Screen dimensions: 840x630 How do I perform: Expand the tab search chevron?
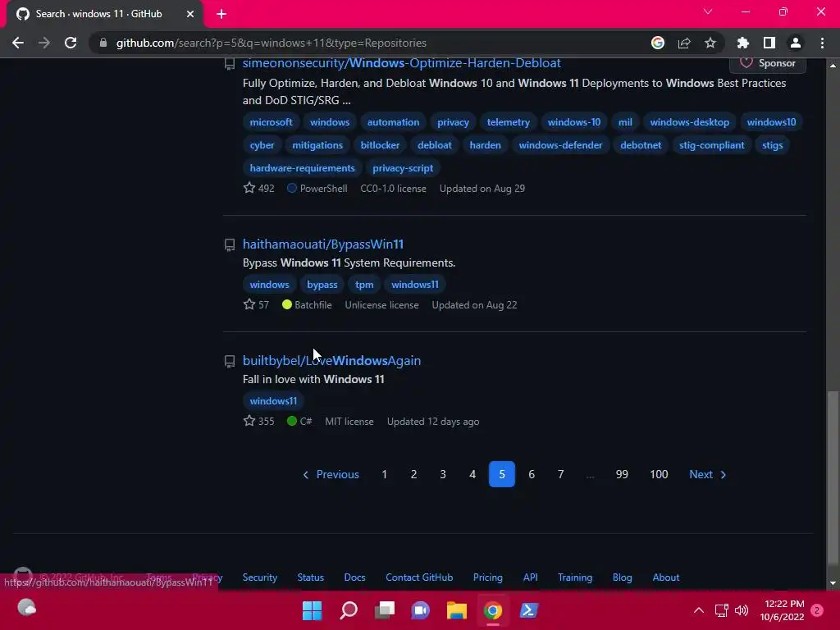click(x=708, y=11)
